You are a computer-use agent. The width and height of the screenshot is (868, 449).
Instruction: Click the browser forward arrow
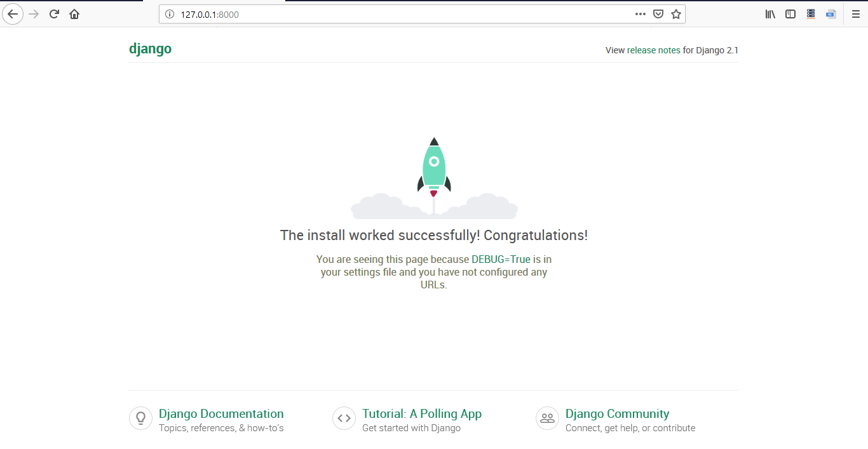[x=34, y=14]
